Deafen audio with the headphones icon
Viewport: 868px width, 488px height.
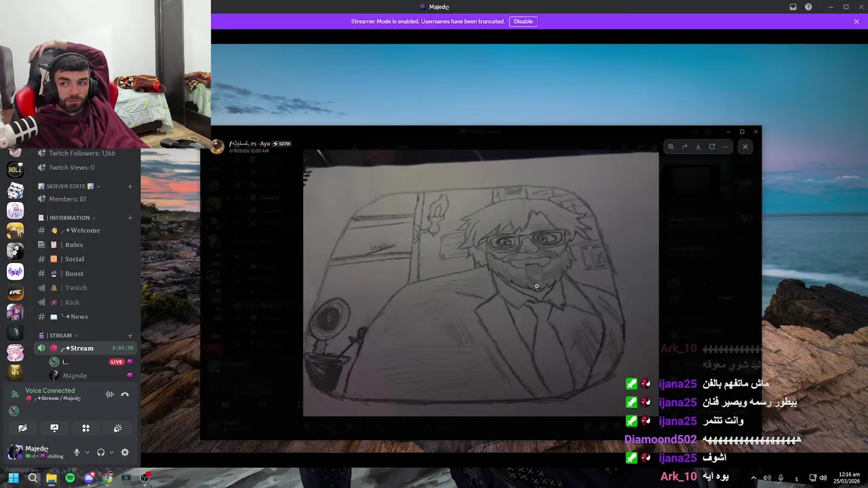point(101,453)
